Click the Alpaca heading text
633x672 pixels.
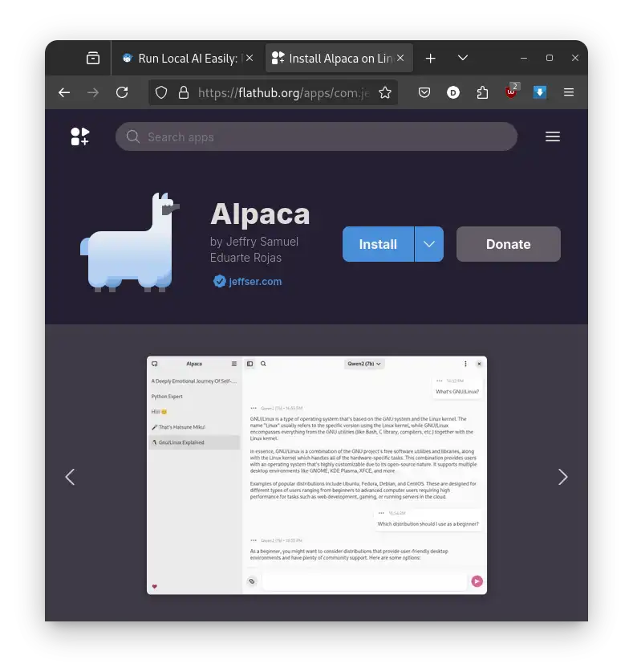pyautogui.click(x=260, y=214)
